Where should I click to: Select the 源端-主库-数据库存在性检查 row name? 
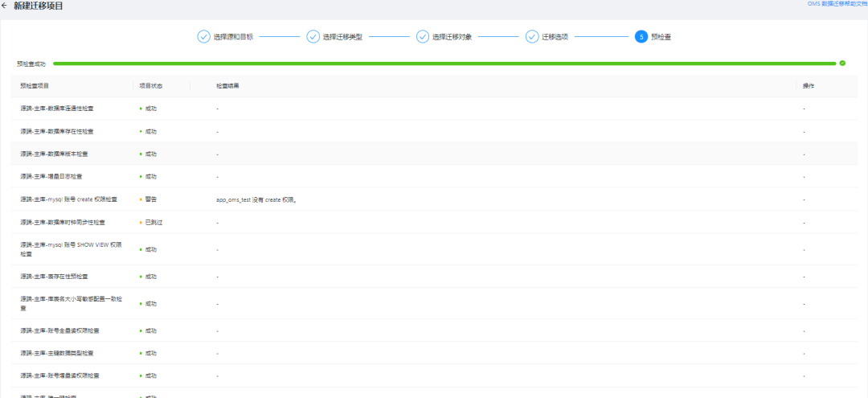pos(56,132)
